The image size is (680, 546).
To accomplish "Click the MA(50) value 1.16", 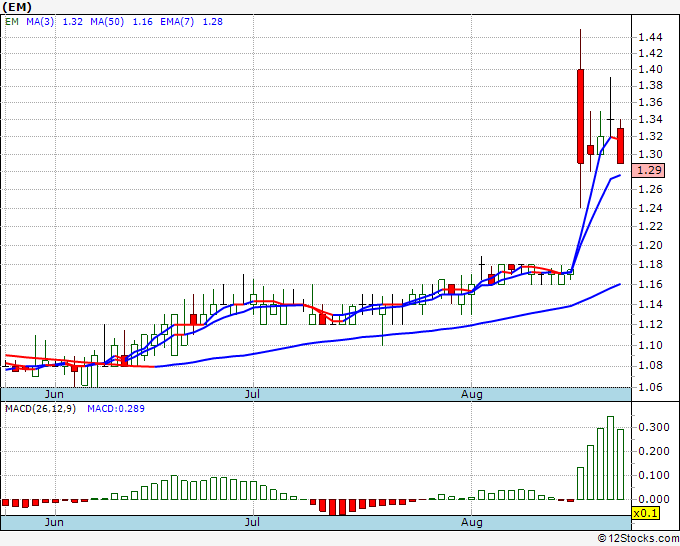I will (x=142, y=22).
